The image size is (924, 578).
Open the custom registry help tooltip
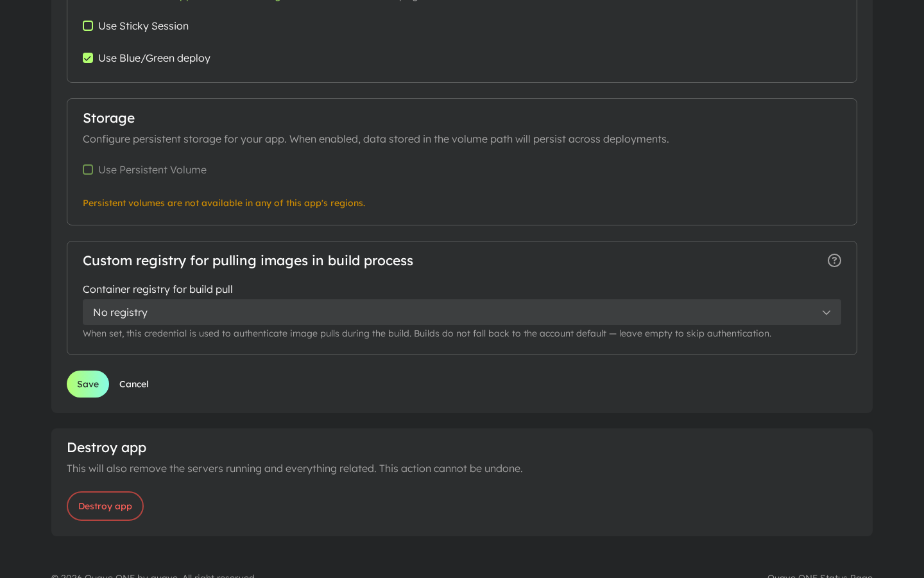coord(834,261)
